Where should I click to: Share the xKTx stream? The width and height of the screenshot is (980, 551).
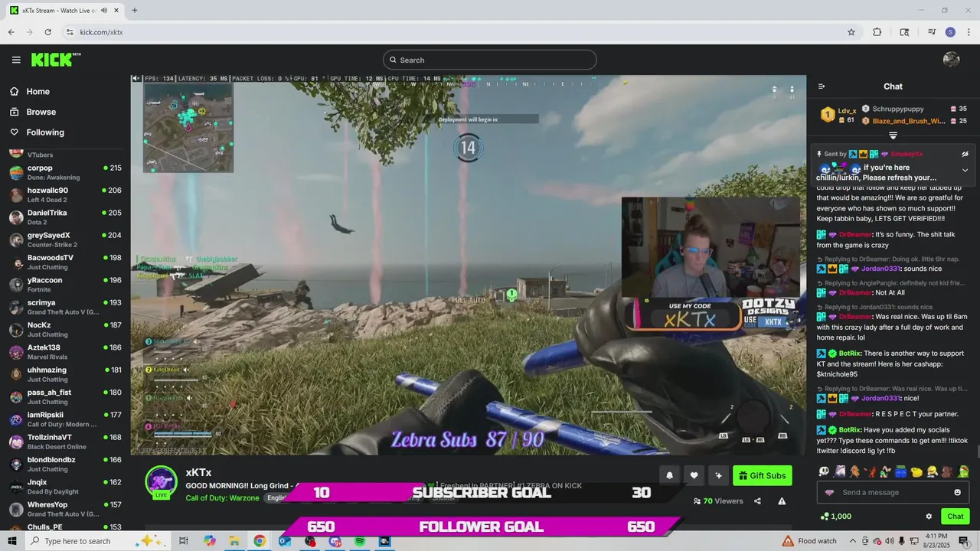tap(757, 501)
